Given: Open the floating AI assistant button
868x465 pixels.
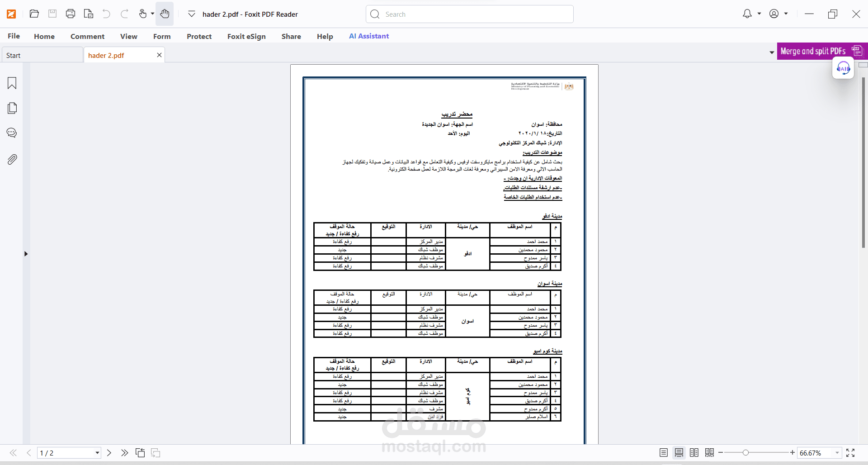Looking at the screenshot, I should pyautogui.click(x=843, y=68).
